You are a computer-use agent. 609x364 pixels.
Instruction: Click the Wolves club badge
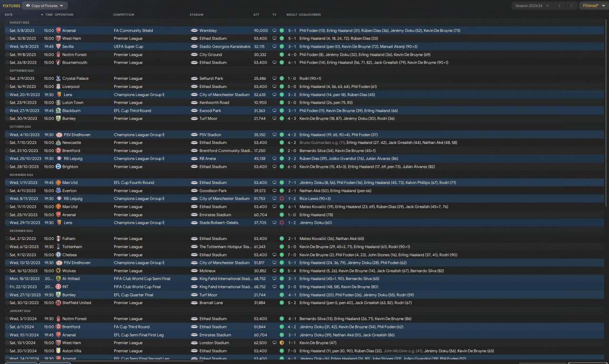59,271
